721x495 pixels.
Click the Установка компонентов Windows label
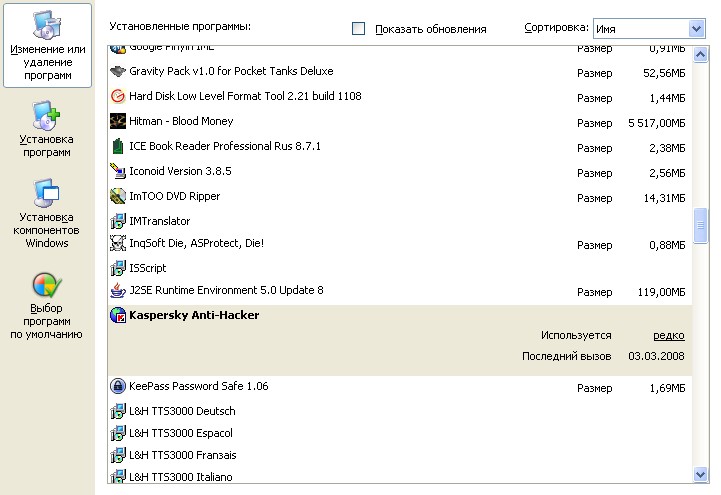46,230
